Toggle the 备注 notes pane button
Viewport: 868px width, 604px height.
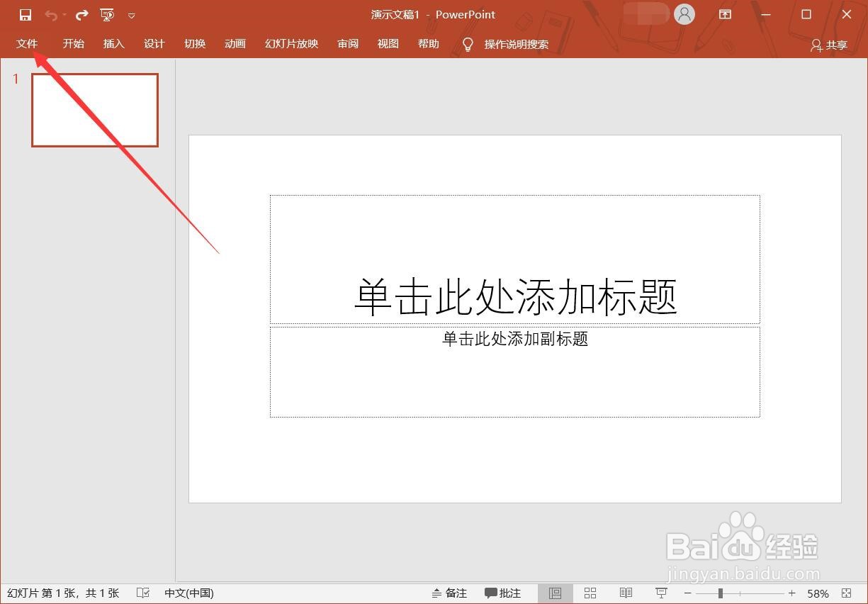449,593
